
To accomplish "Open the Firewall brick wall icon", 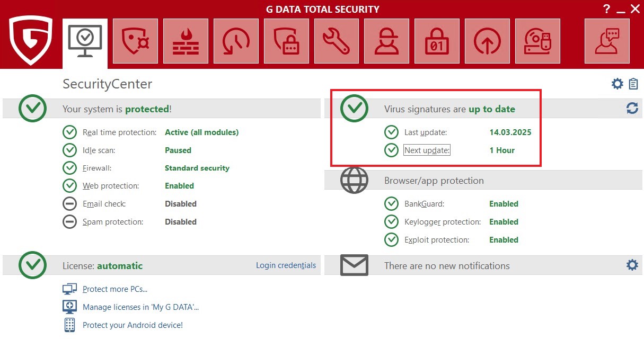I will pyautogui.click(x=186, y=41).
